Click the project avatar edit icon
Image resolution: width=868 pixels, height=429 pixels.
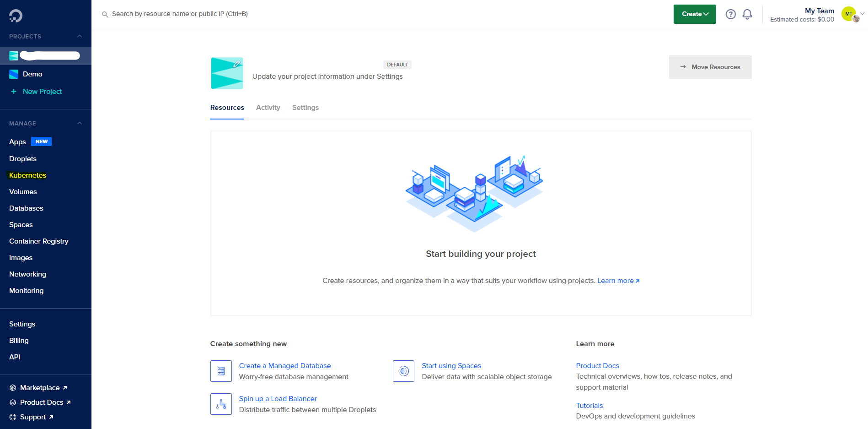tap(237, 64)
